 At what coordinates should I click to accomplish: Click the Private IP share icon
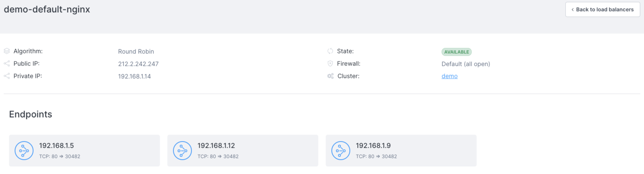pyautogui.click(x=7, y=76)
